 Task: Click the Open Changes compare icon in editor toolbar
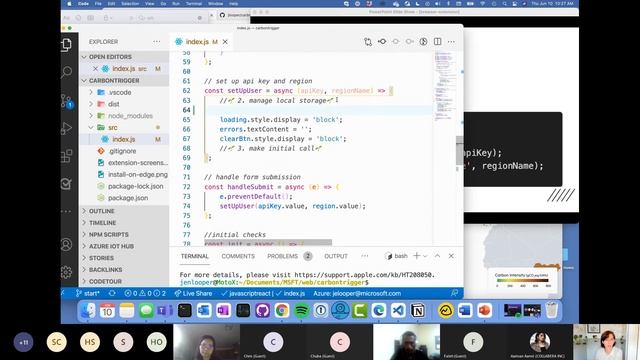point(368,42)
